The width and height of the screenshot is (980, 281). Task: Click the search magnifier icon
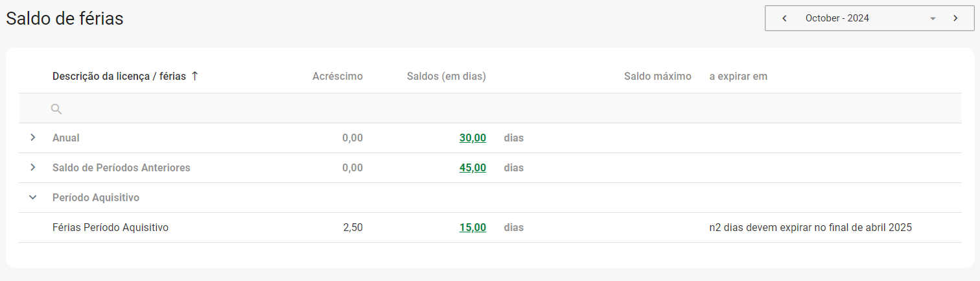[x=57, y=108]
